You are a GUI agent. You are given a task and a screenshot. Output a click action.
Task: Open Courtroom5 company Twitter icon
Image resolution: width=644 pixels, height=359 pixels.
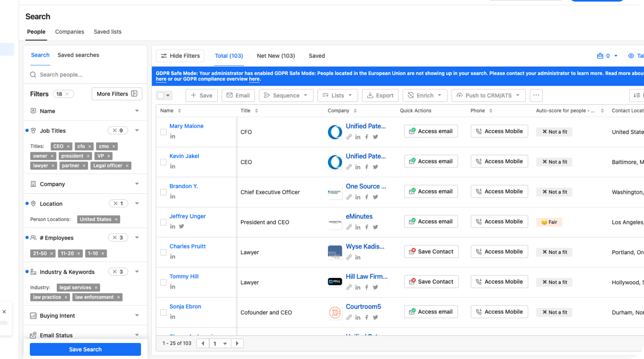pyautogui.click(x=375, y=317)
